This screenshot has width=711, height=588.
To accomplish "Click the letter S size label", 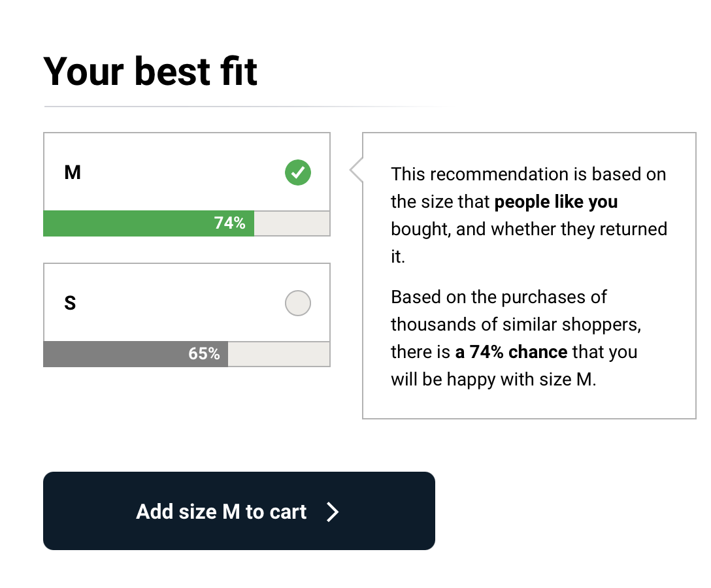I will click(71, 304).
